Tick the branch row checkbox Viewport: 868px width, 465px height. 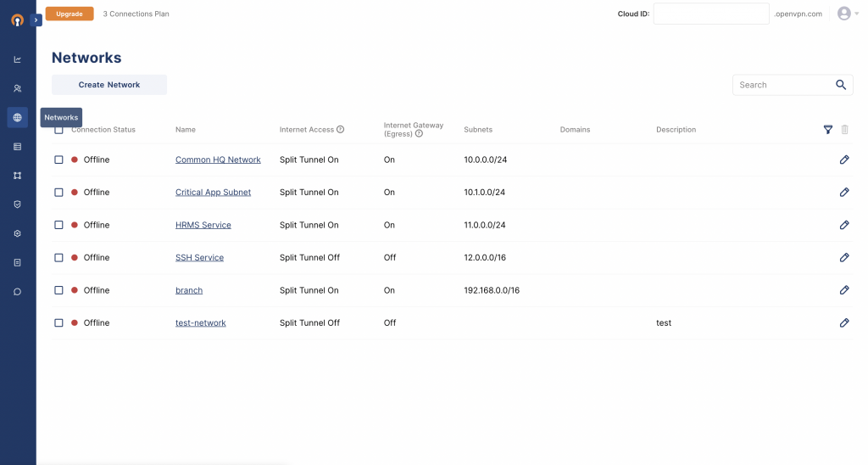(58, 290)
